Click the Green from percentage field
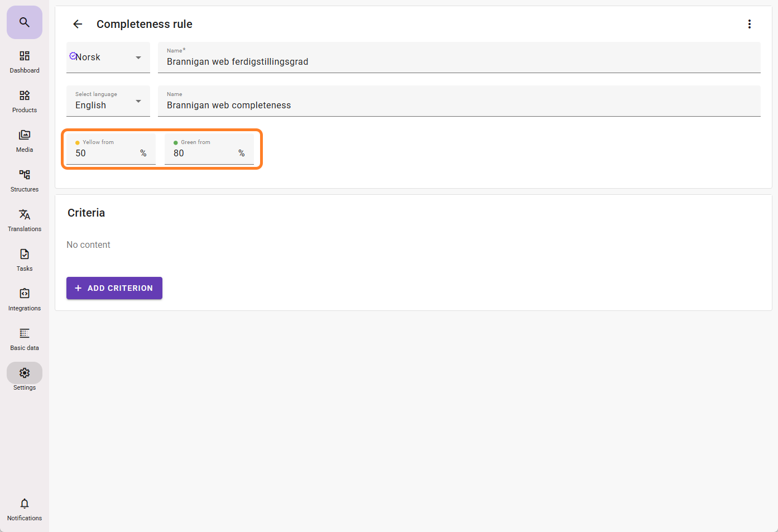 click(204, 153)
